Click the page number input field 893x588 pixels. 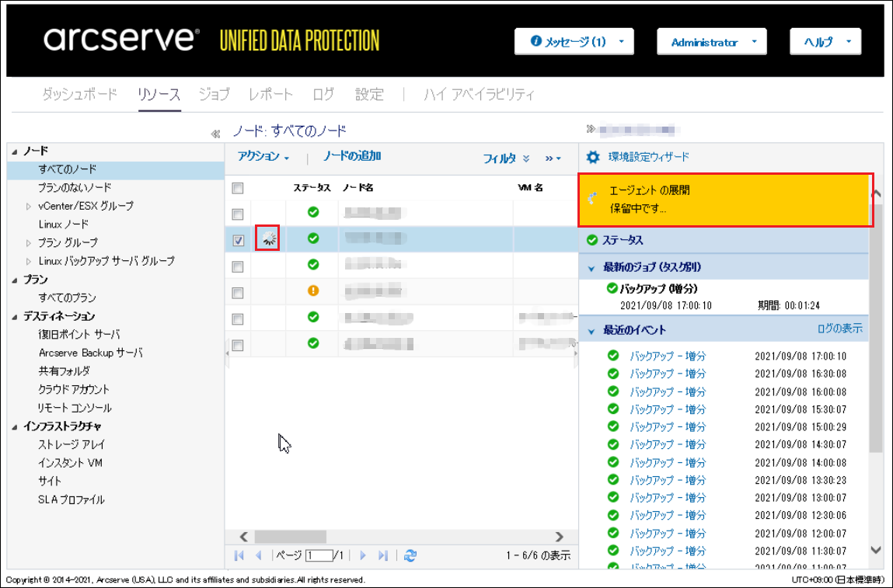[x=319, y=555]
